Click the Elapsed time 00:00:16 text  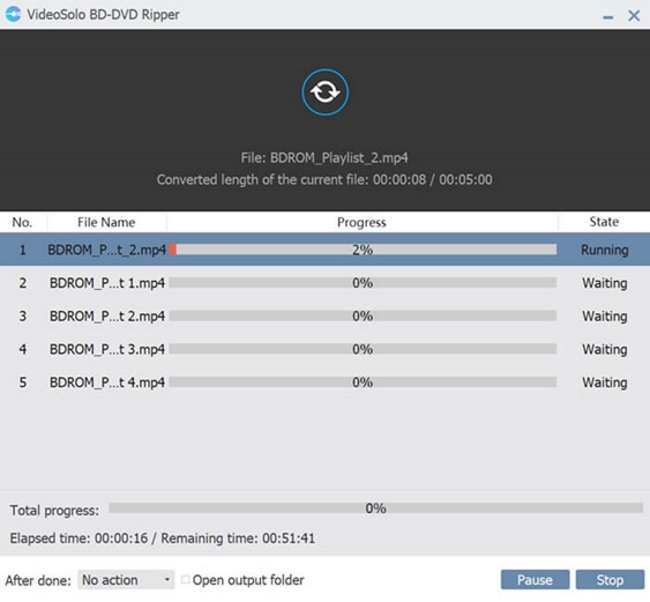click(x=79, y=538)
